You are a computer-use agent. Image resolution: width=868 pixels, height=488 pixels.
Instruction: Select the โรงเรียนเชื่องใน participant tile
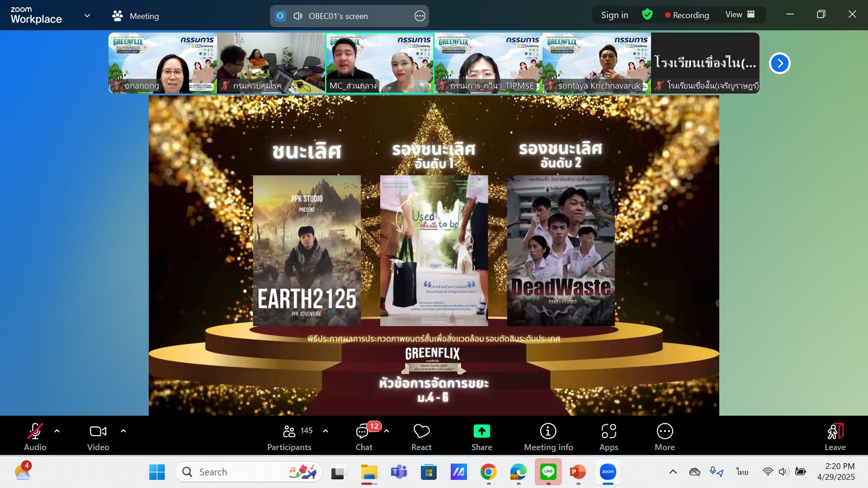click(x=705, y=63)
